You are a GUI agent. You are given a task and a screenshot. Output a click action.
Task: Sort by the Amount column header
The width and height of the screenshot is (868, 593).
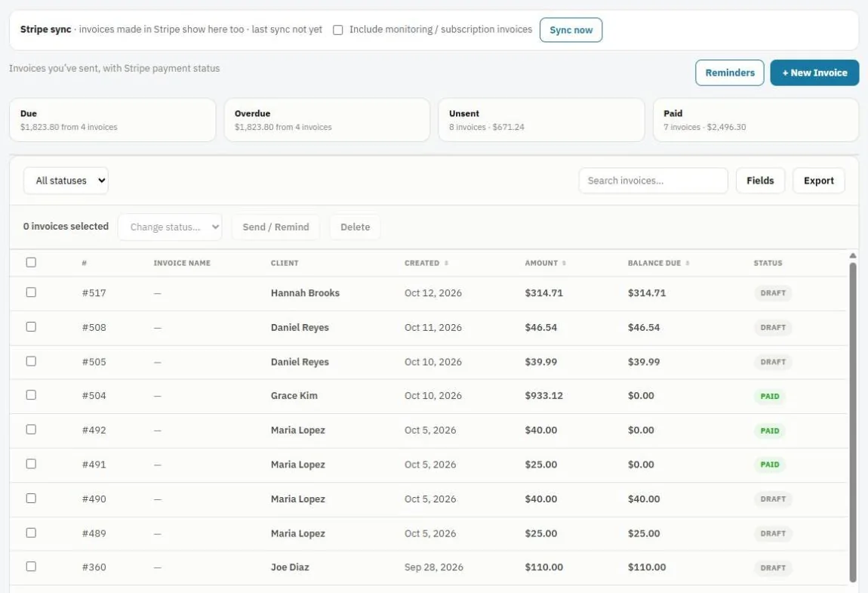click(x=545, y=263)
